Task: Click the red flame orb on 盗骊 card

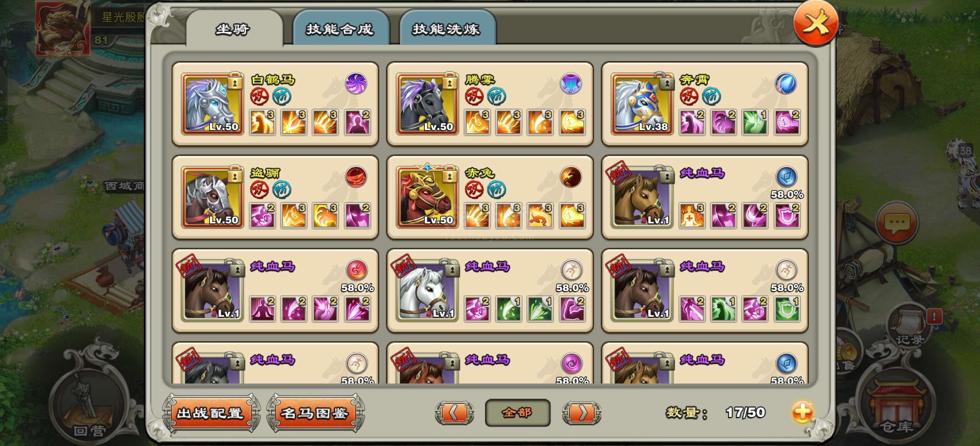Action: [356, 176]
